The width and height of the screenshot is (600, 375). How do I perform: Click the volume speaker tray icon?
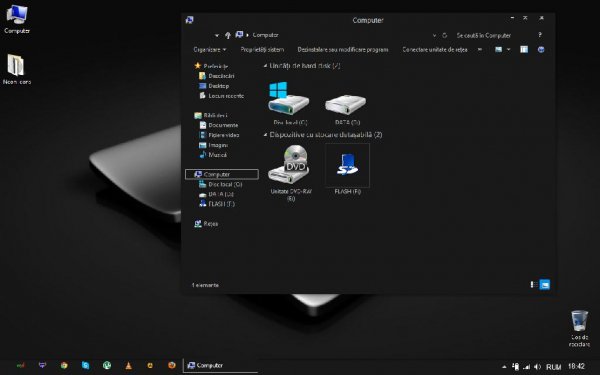click(x=537, y=367)
